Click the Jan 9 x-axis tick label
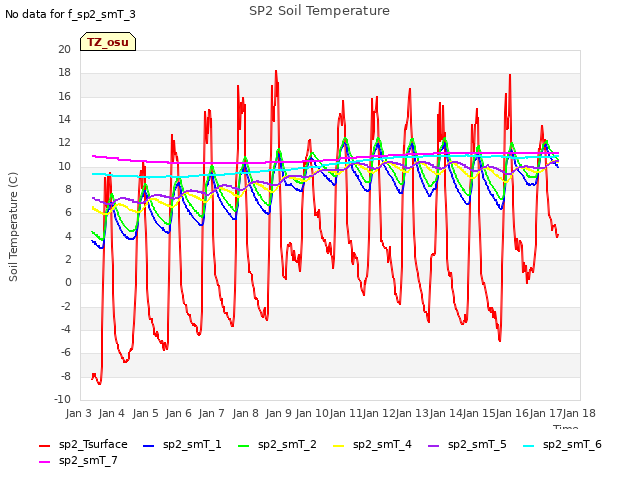Screen dimensions: 640x480 pos(278,413)
